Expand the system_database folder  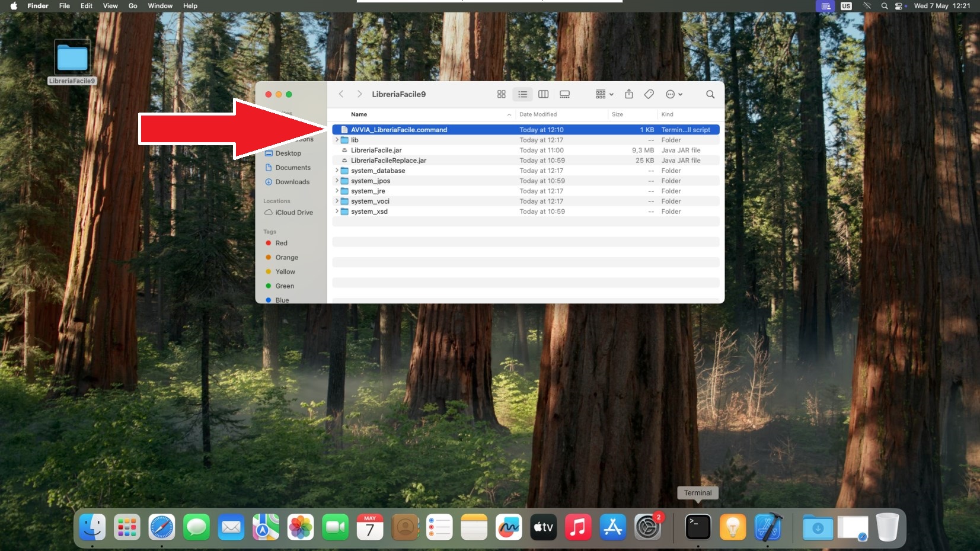337,171
